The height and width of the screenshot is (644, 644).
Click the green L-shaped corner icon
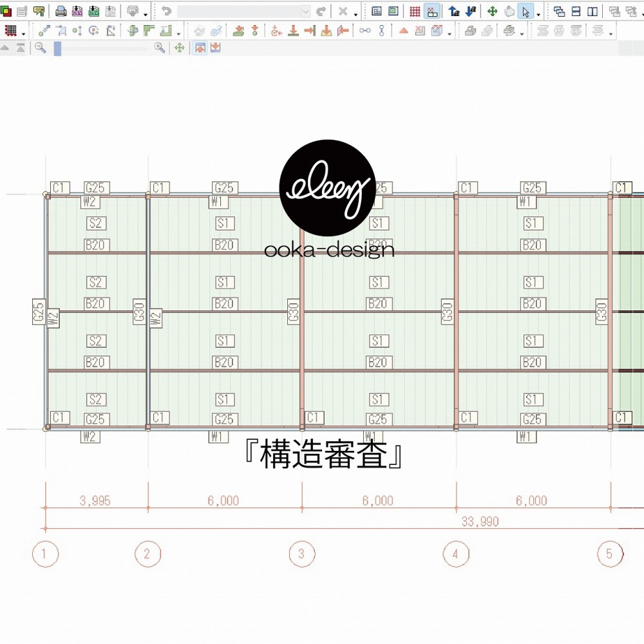[x=149, y=31]
